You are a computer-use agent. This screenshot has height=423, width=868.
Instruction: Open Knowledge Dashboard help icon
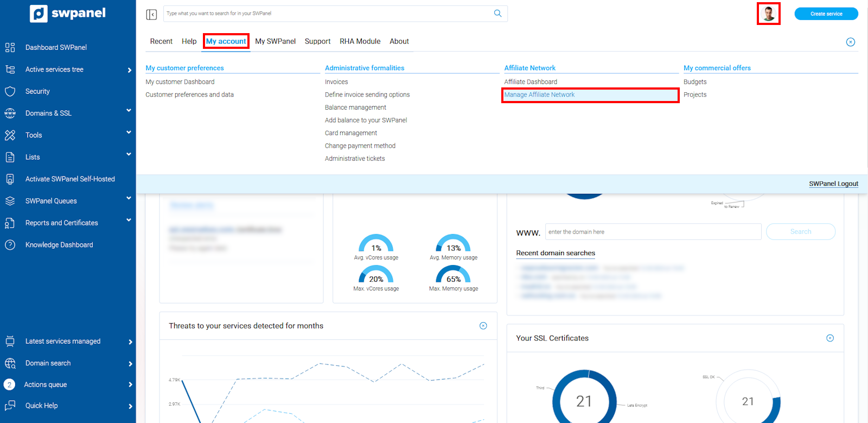coord(10,245)
